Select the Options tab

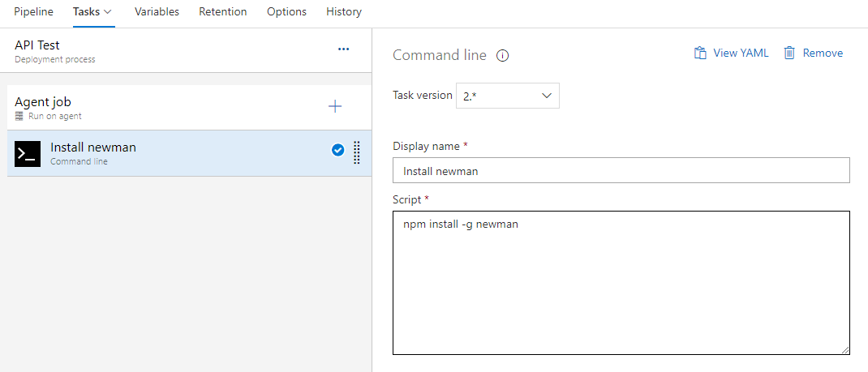[x=286, y=11]
